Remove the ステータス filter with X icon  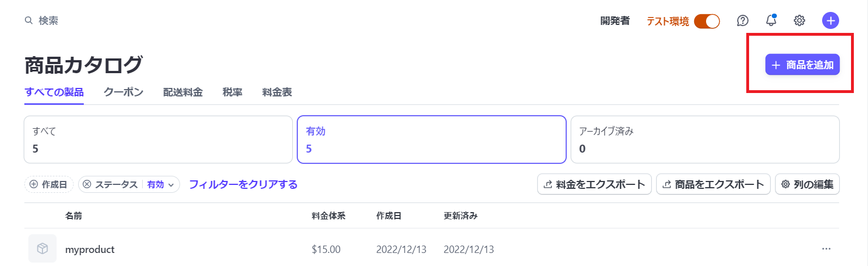coord(87,184)
